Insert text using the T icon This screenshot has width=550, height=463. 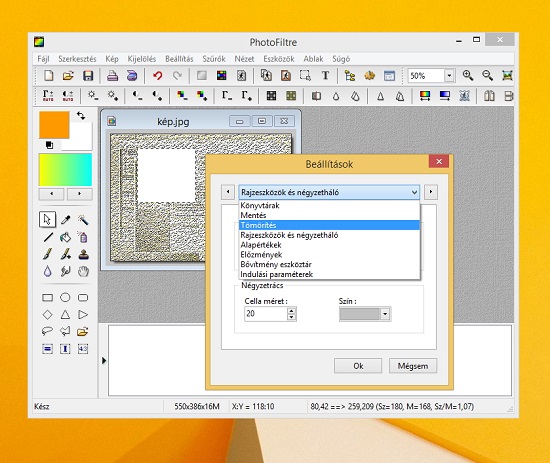(325, 75)
